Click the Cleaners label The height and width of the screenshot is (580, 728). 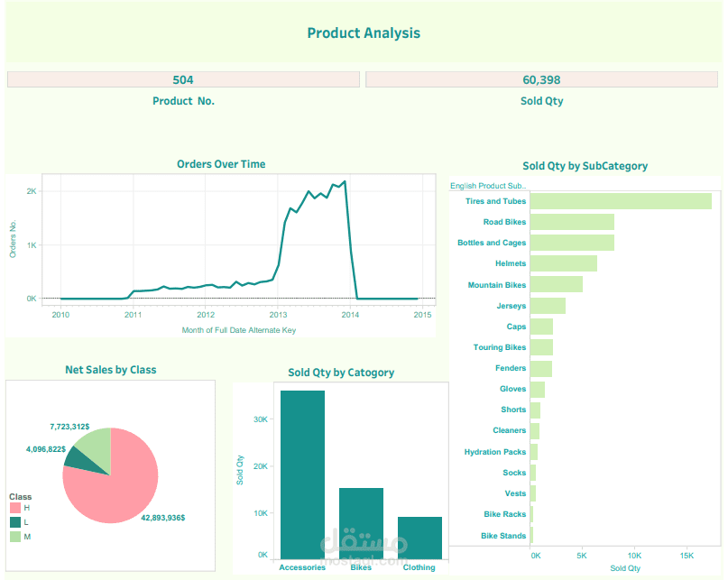click(510, 430)
